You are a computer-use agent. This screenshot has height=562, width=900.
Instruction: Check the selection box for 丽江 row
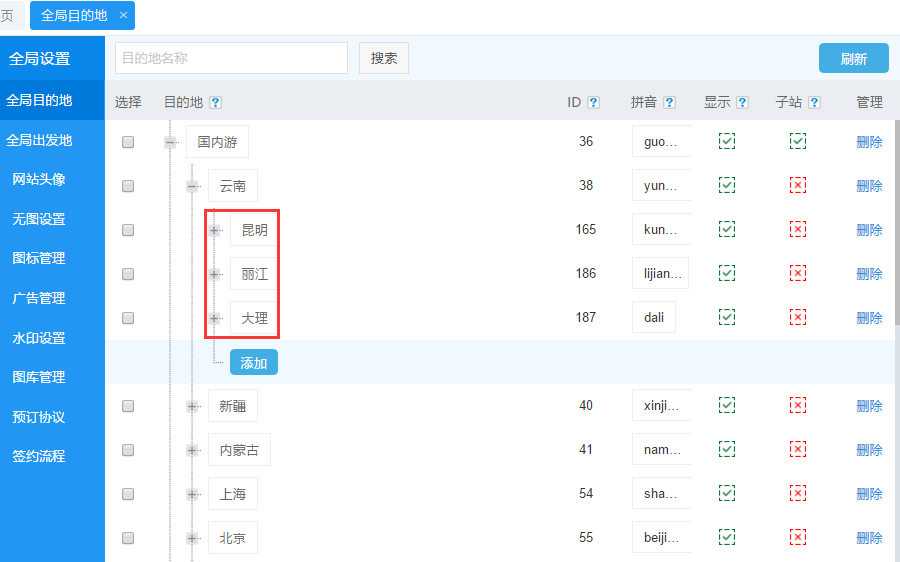(128, 274)
